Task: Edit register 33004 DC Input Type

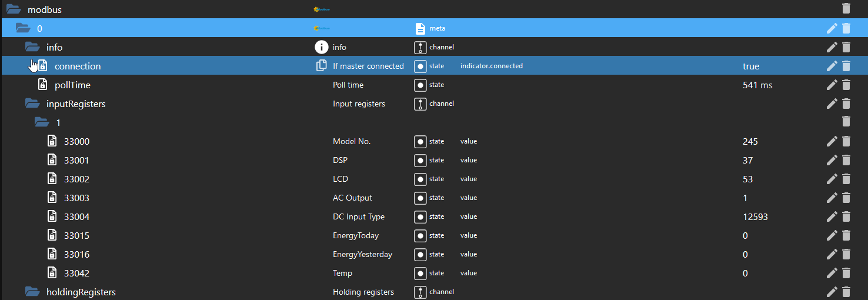Action: coord(832,216)
